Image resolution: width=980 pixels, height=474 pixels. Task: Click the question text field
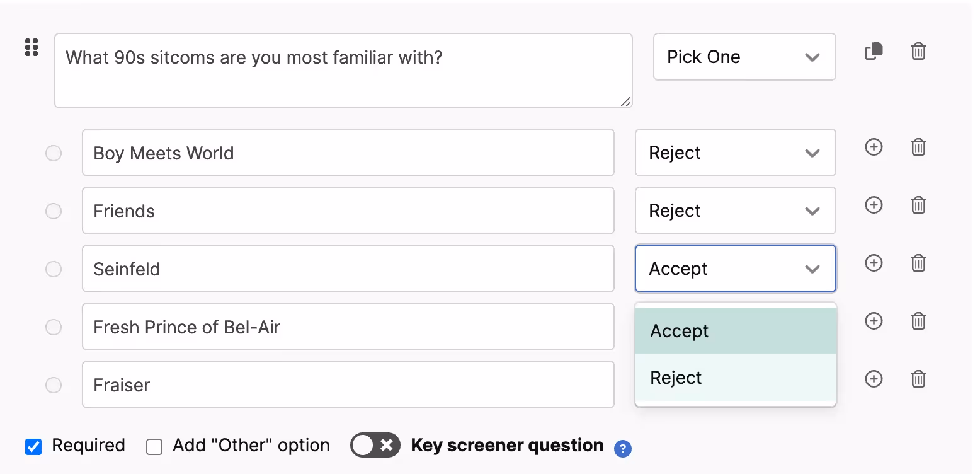pyautogui.click(x=343, y=71)
